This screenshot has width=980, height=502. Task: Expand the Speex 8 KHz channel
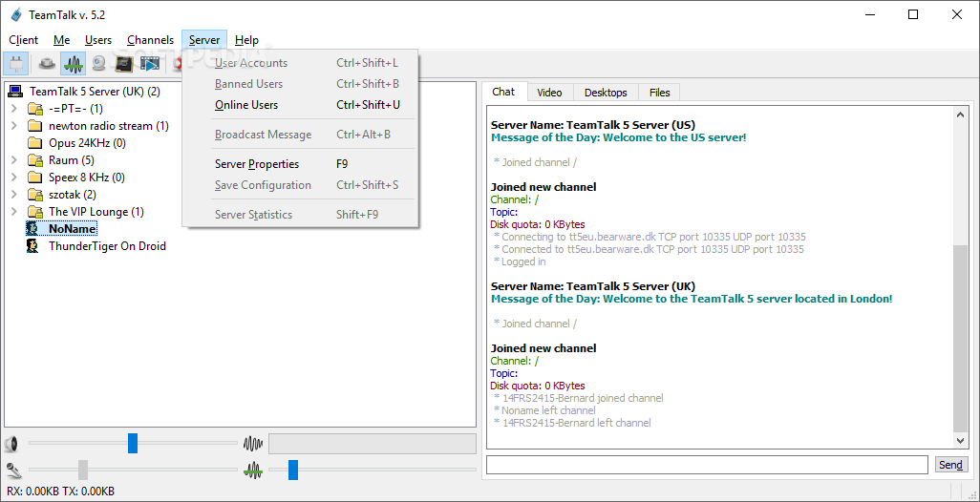pyautogui.click(x=13, y=178)
